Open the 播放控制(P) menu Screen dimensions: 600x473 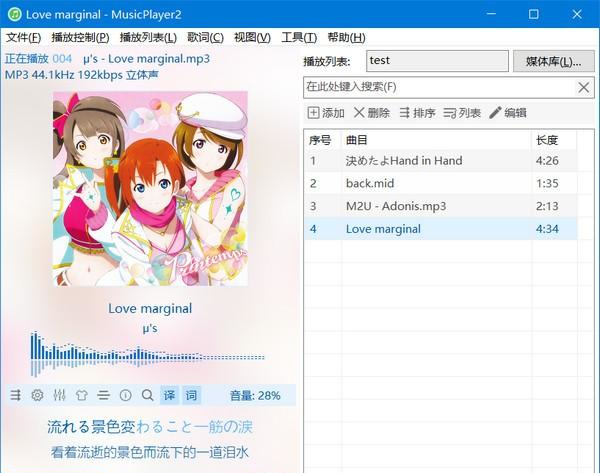point(80,38)
